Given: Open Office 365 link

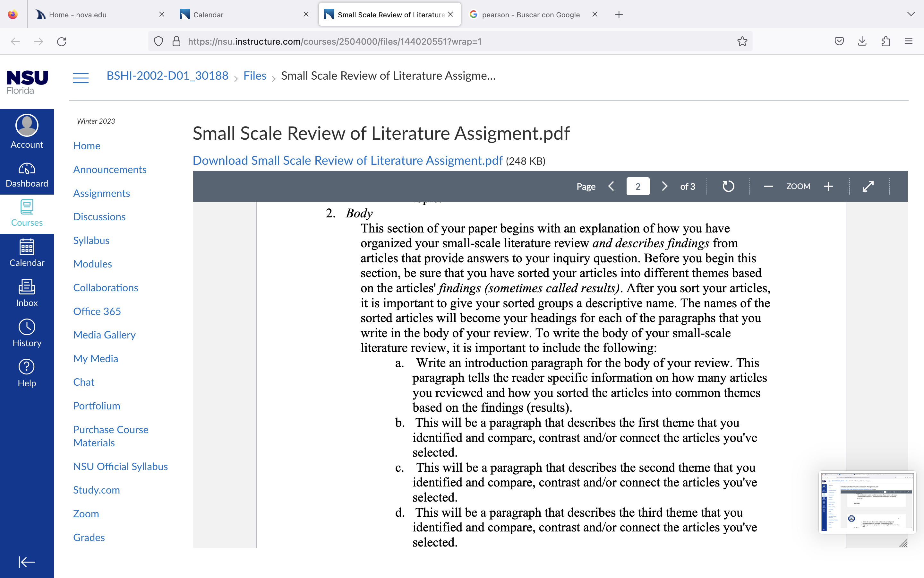Looking at the screenshot, I should click(x=97, y=311).
